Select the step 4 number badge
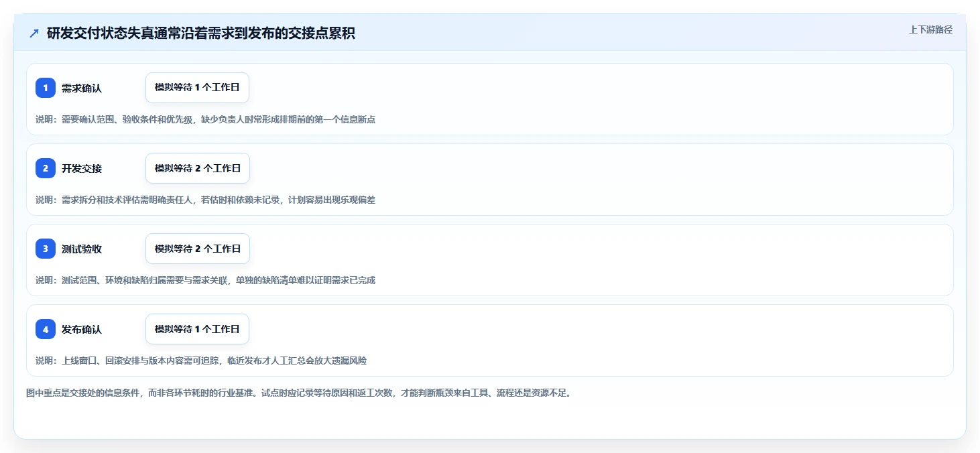 click(x=46, y=329)
